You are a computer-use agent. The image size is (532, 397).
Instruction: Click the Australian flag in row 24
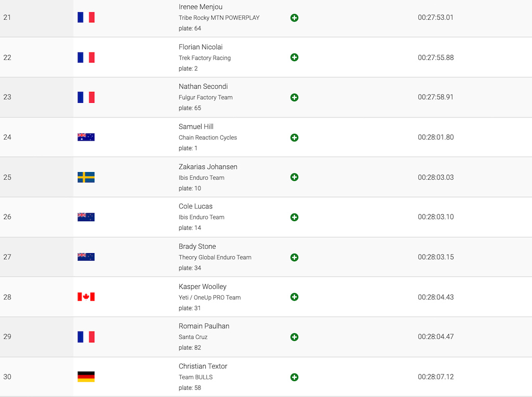[86, 137]
